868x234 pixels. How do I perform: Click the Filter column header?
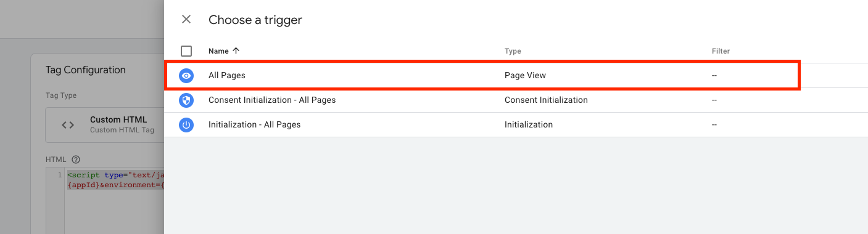(x=721, y=51)
